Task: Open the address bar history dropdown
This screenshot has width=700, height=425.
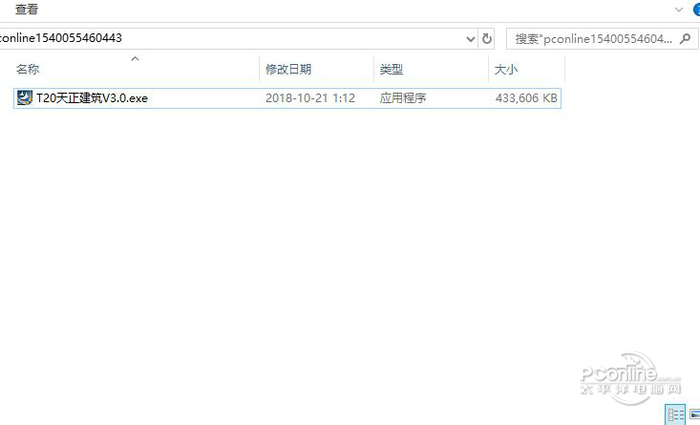Action: coord(470,39)
